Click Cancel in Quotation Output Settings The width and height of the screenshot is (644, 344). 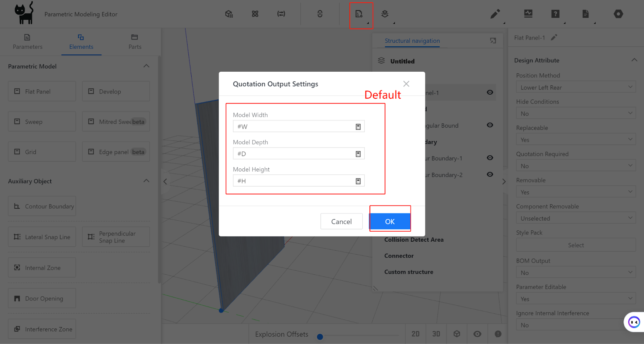tap(341, 222)
